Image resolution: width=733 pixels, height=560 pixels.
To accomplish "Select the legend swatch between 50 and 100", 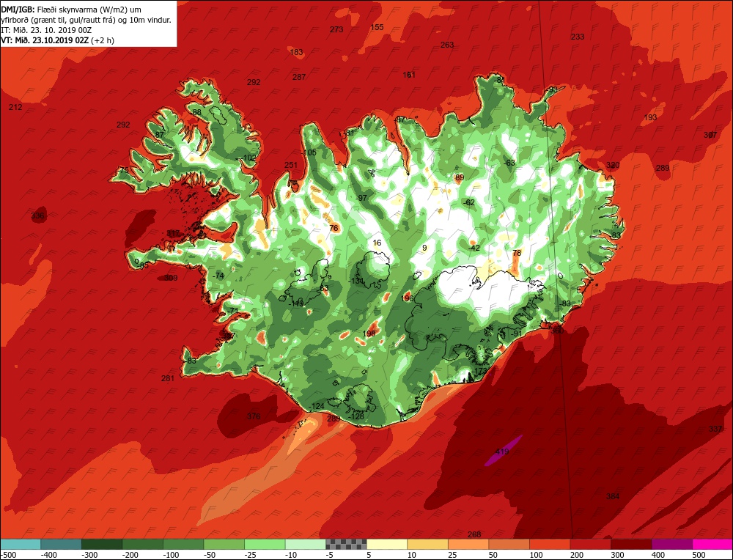I will coord(509,544).
